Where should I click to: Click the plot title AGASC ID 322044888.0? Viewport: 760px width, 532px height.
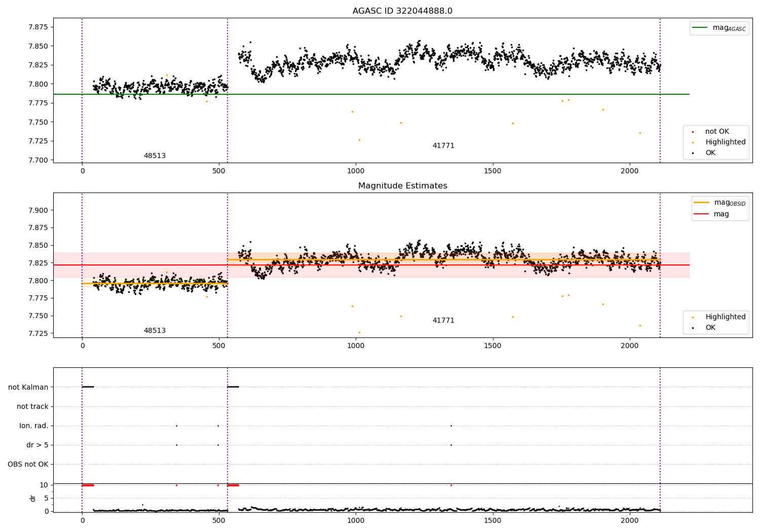[402, 11]
